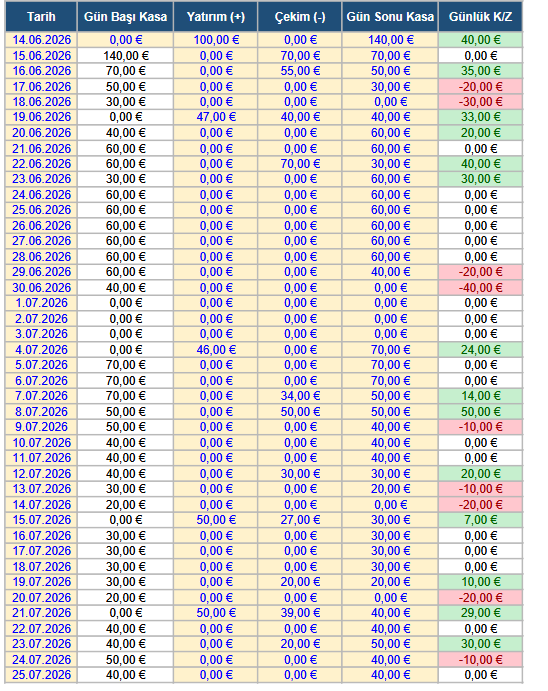Select the Günlük K/Z header

tap(480, 17)
